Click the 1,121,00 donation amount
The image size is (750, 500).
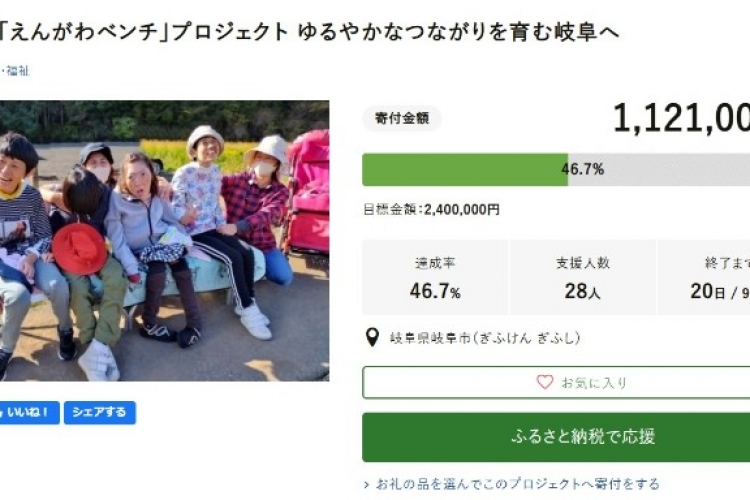click(680, 119)
